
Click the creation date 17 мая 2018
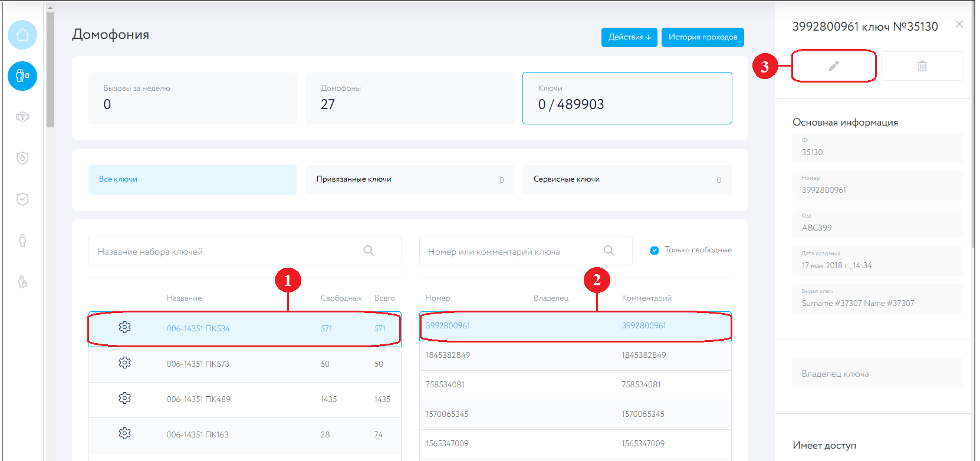(837, 265)
